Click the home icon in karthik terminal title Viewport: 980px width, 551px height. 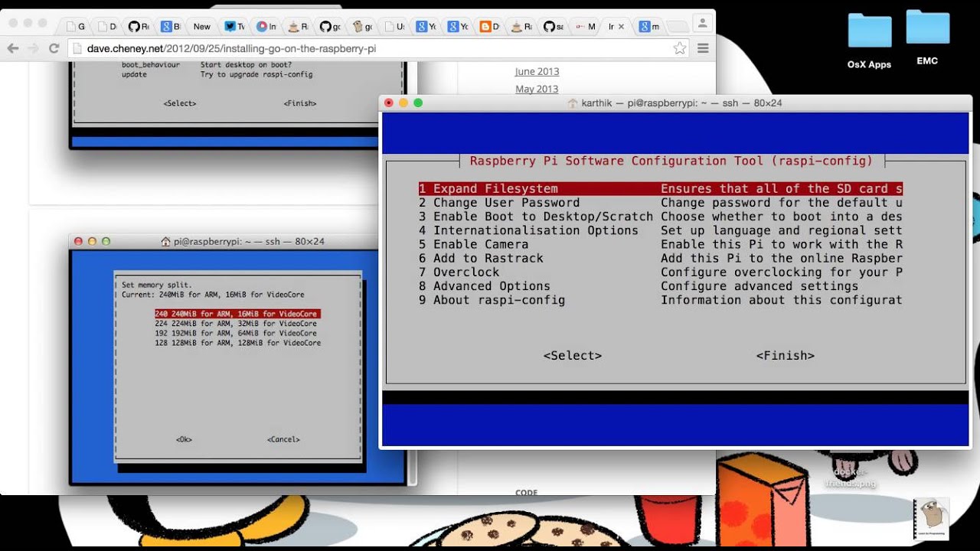coord(572,103)
